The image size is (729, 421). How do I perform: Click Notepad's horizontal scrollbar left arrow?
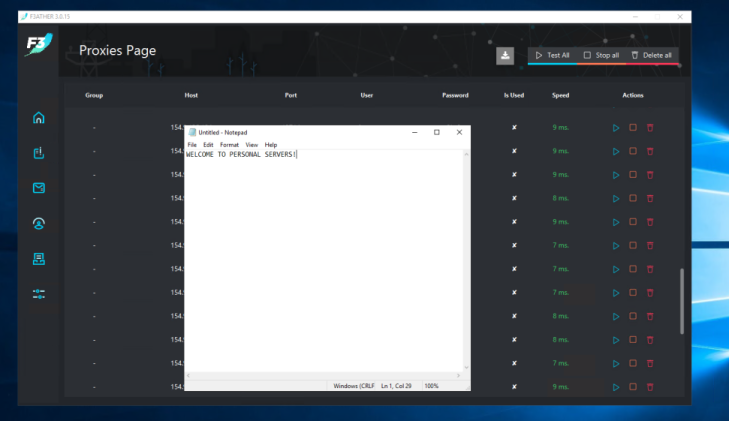(x=188, y=375)
